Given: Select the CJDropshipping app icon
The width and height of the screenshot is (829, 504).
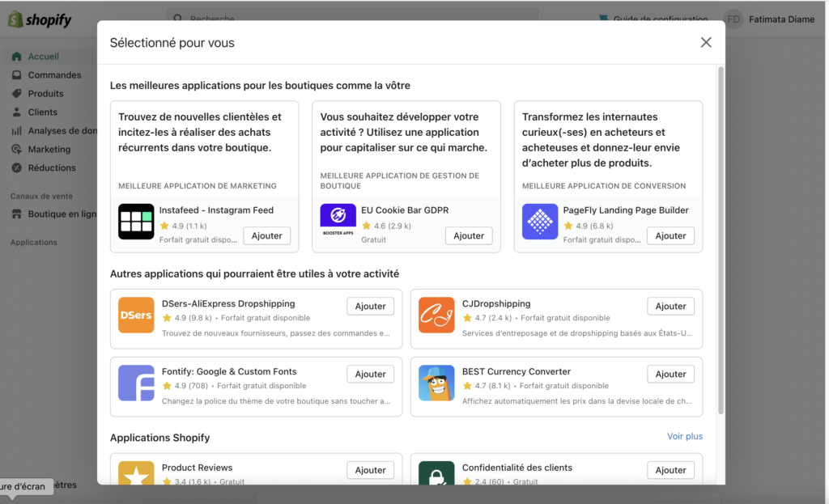Looking at the screenshot, I should click(436, 315).
